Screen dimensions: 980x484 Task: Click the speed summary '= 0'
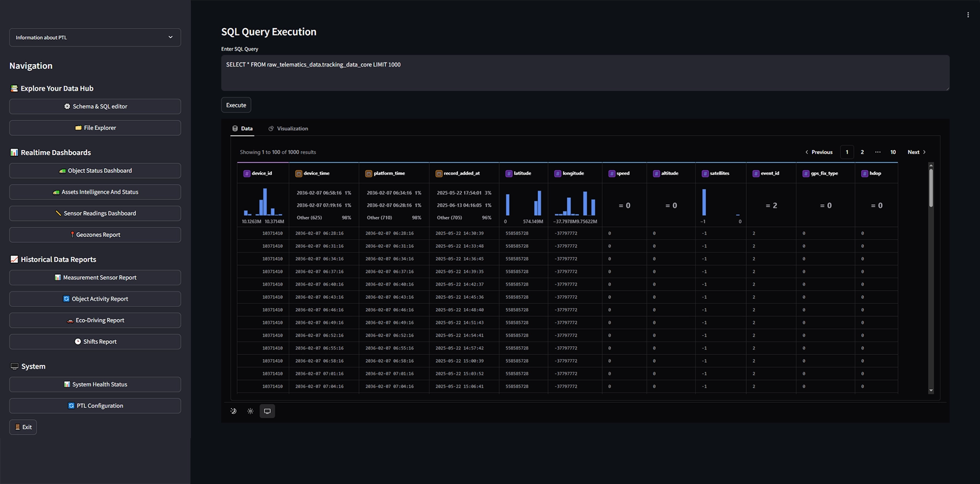[624, 206]
